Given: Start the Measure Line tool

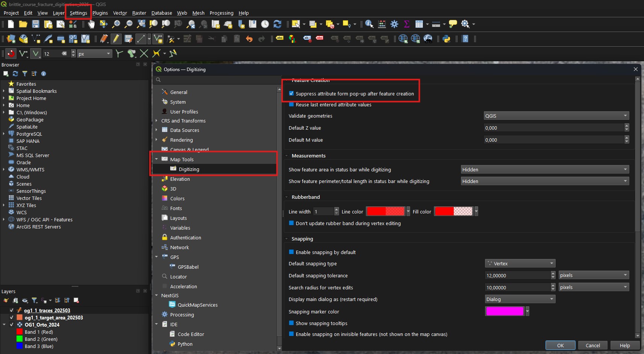Looking at the screenshot, I should pyautogui.click(x=436, y=24).
